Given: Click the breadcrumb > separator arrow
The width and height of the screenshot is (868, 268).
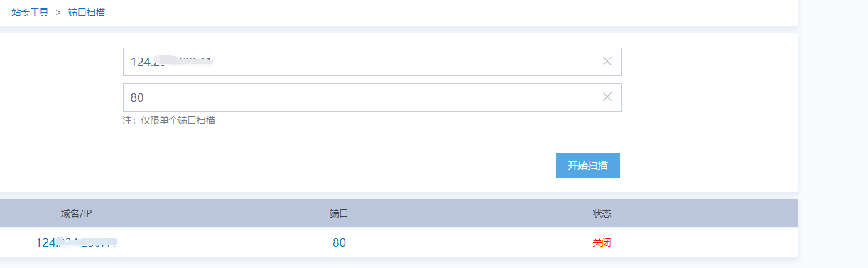Looking at the screenshot, I should [x=58, y=12].
